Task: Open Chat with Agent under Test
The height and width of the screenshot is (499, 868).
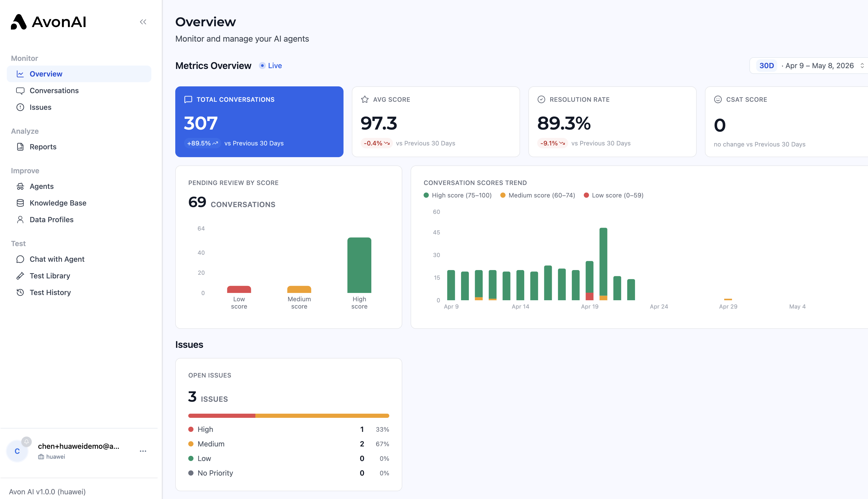Action: [x=79, y=259]
